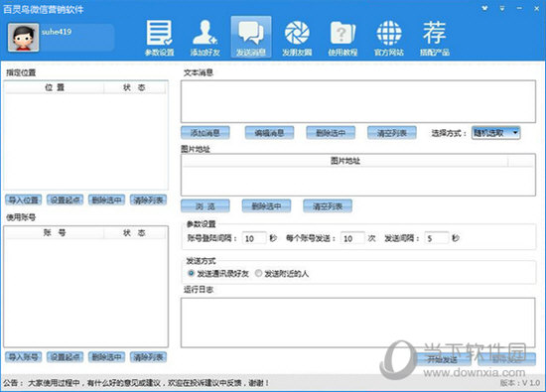The width and height of the screenshot is (546, 392).
Task: Click 开始发送 start sending button
Action: (443, 359)
